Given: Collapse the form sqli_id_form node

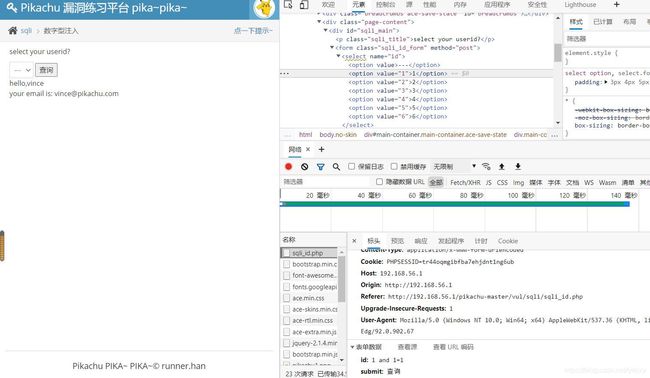Looking at the screenshot, I should tap(332, 48).
